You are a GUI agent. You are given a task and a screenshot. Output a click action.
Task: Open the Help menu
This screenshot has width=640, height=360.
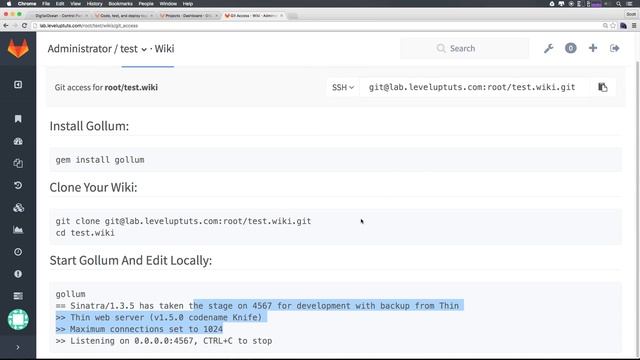(x=188, y=4)
